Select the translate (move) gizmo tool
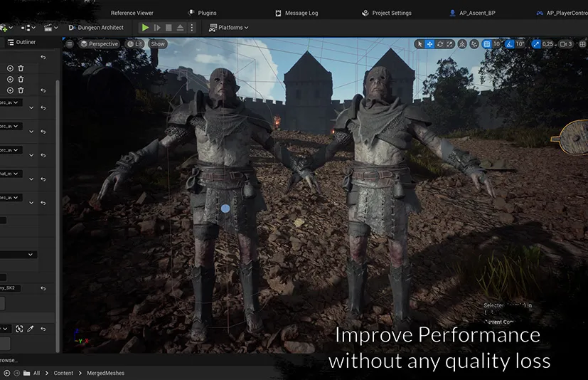Viewport: 588px width, 380px height. [x=430, y=44]
